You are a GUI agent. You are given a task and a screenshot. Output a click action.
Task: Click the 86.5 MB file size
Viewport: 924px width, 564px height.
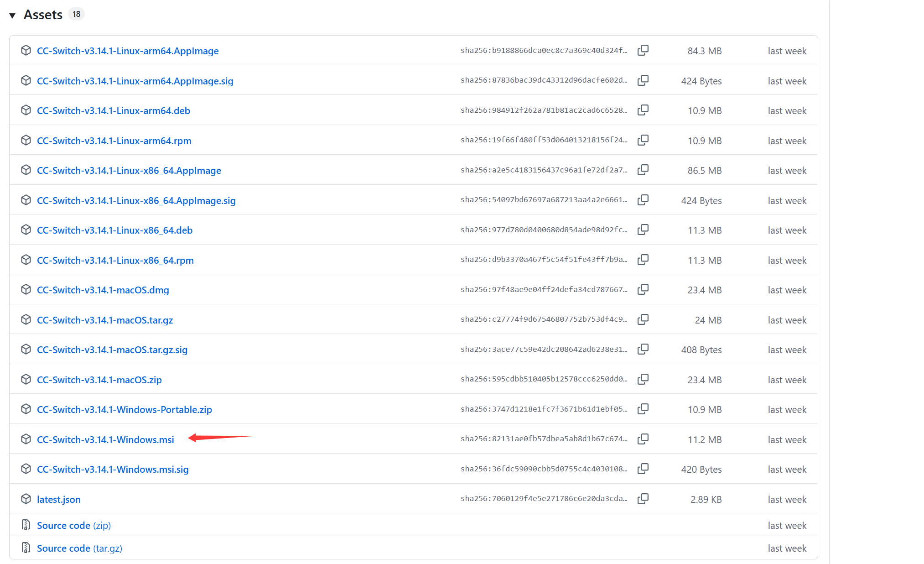(705, 170)
